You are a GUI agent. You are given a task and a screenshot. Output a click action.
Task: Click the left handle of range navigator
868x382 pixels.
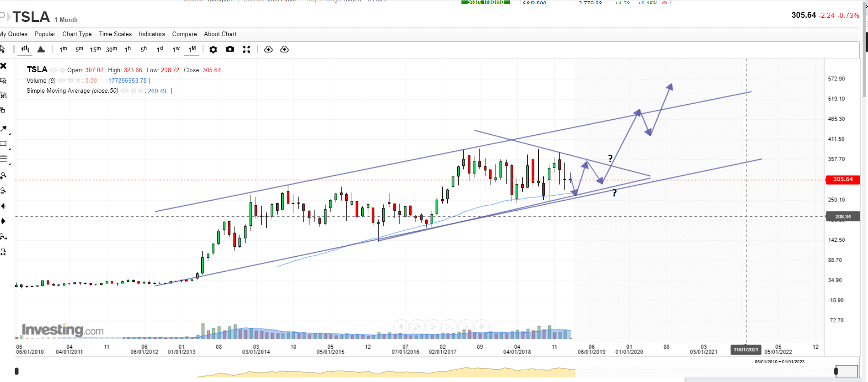point(17,371)
